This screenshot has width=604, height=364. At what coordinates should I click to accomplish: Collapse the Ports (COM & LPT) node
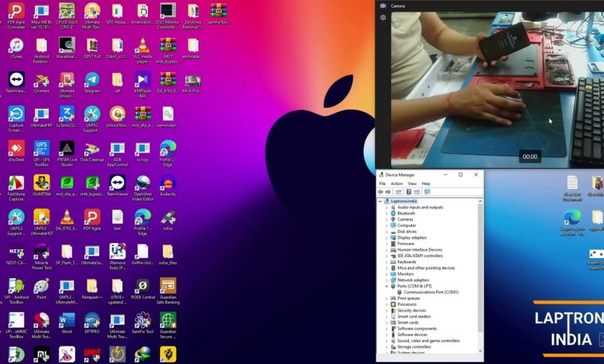coord(386,287)
